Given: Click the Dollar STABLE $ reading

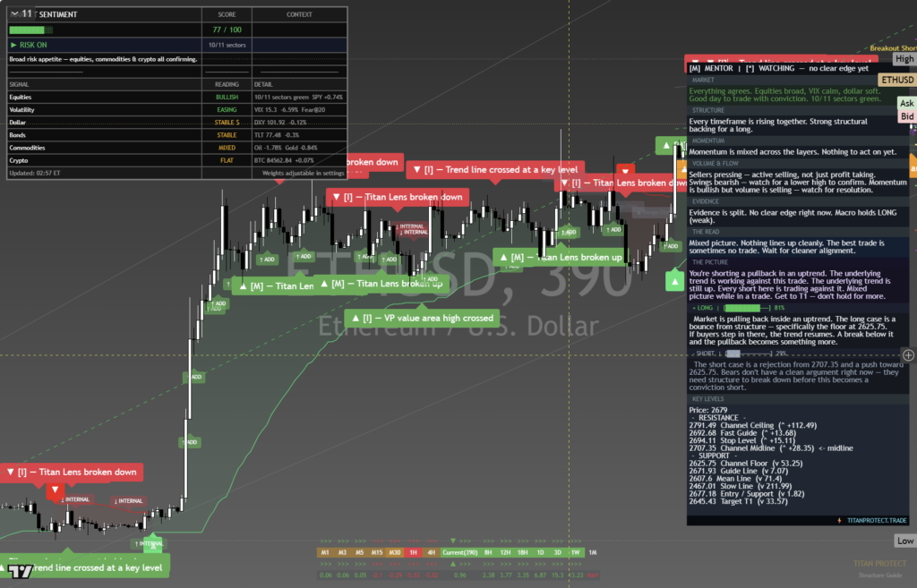Looking at the screenshot, I should click(227, 123).
